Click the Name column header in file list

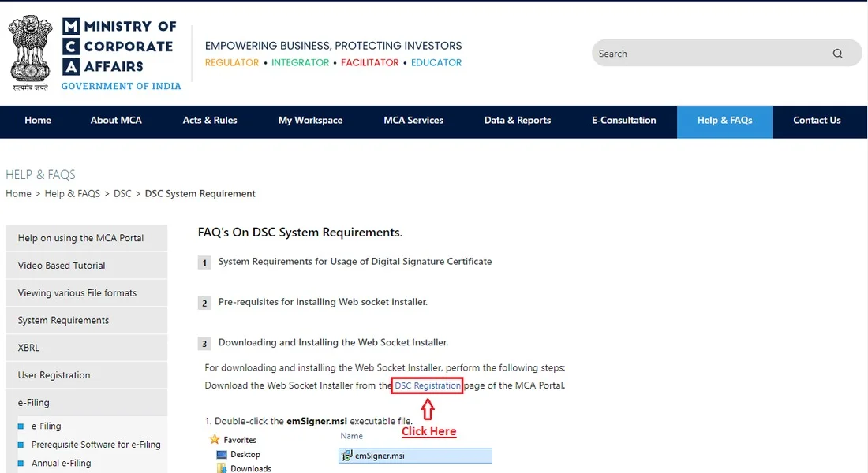click(351, 436)
